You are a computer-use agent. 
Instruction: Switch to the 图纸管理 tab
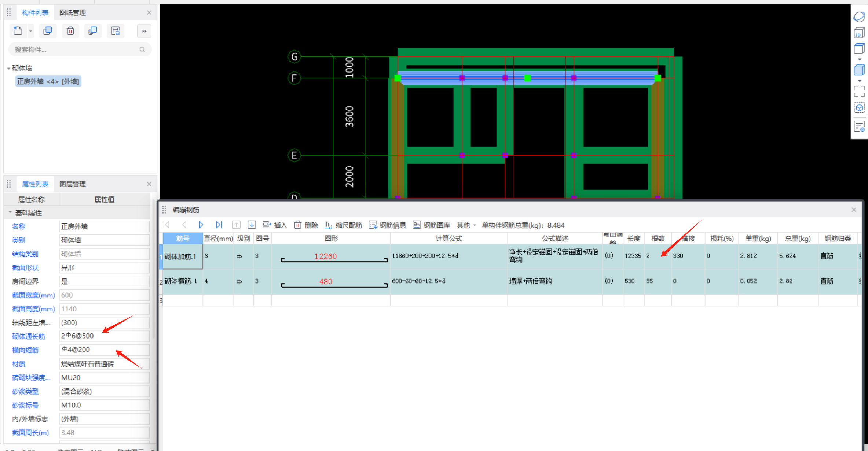click(x=73, y=12)
